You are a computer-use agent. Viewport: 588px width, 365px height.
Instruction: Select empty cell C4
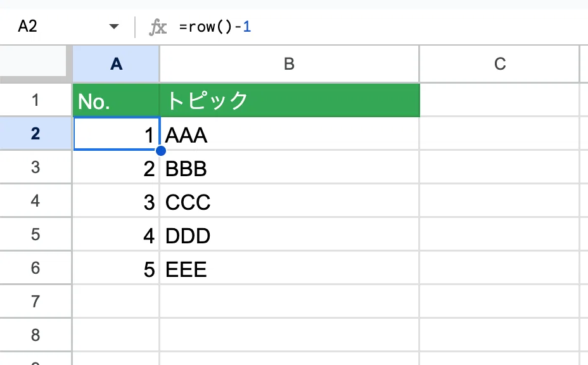pos(499,201)
